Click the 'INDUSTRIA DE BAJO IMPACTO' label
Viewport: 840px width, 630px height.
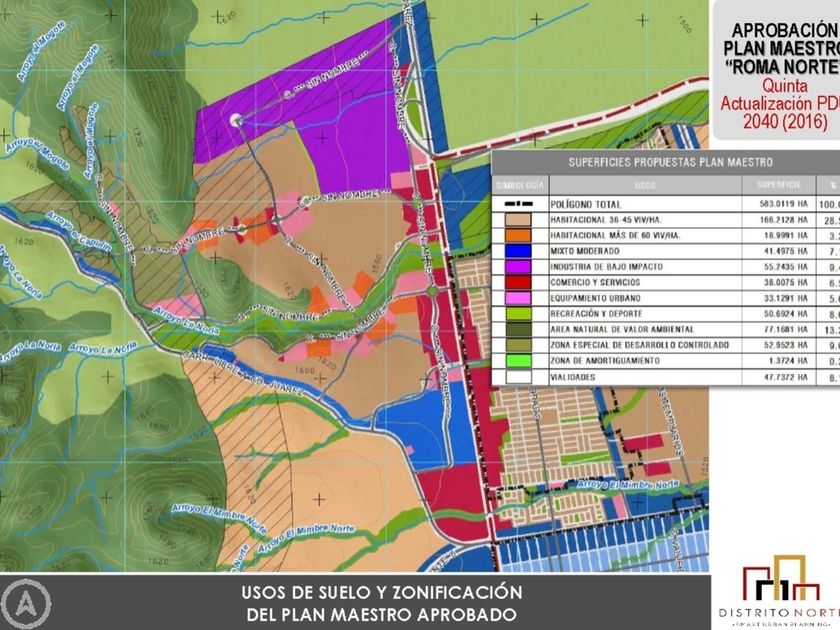606,267
